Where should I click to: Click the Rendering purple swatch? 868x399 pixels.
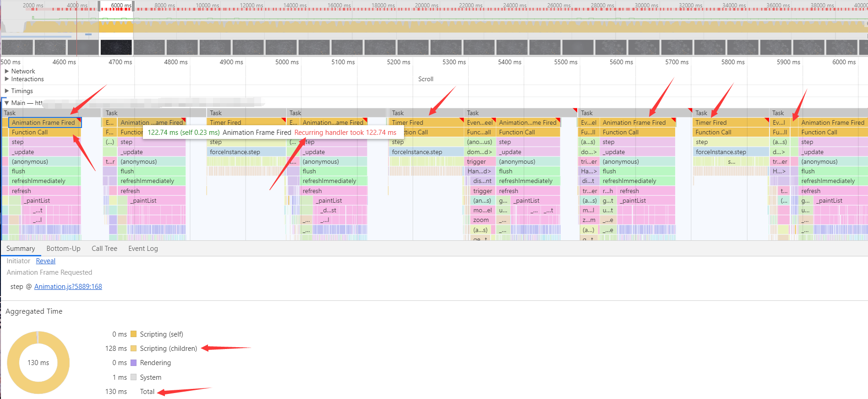coord(134,362)
